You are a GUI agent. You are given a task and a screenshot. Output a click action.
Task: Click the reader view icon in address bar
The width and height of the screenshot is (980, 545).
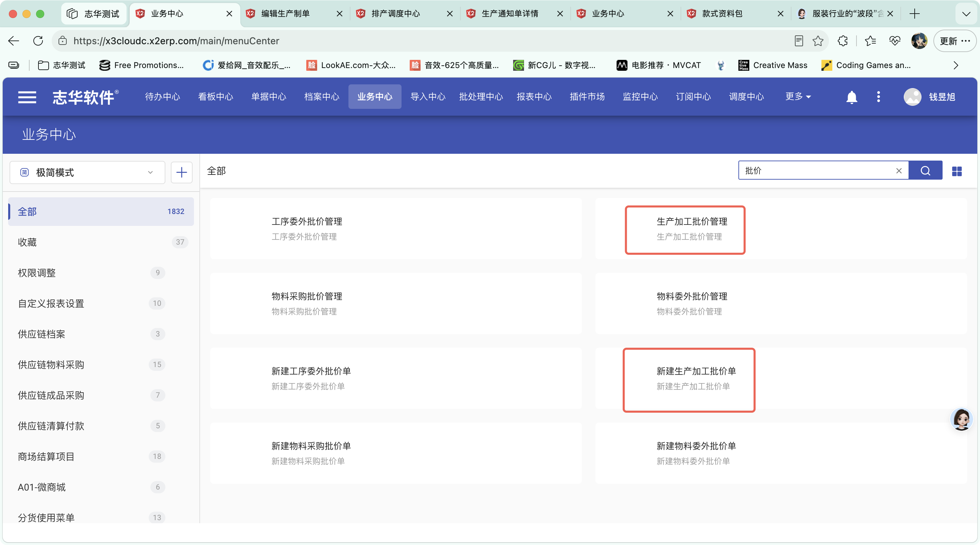coord(799,41)
